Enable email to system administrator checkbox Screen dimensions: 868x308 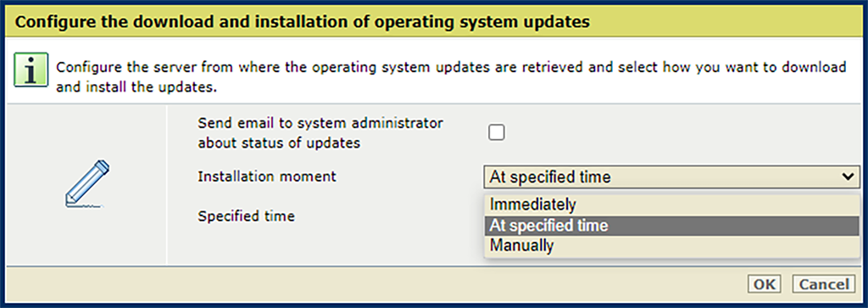[x=497, y=132]
